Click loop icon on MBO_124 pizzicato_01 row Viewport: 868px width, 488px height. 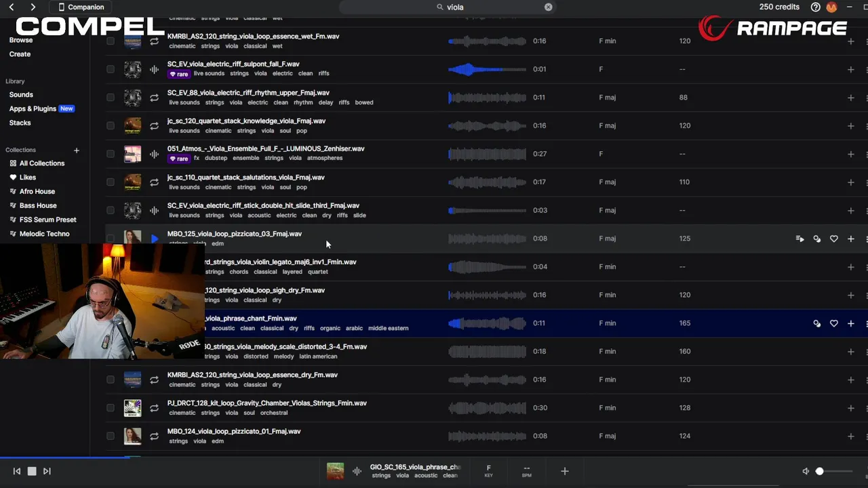(155, 436)
